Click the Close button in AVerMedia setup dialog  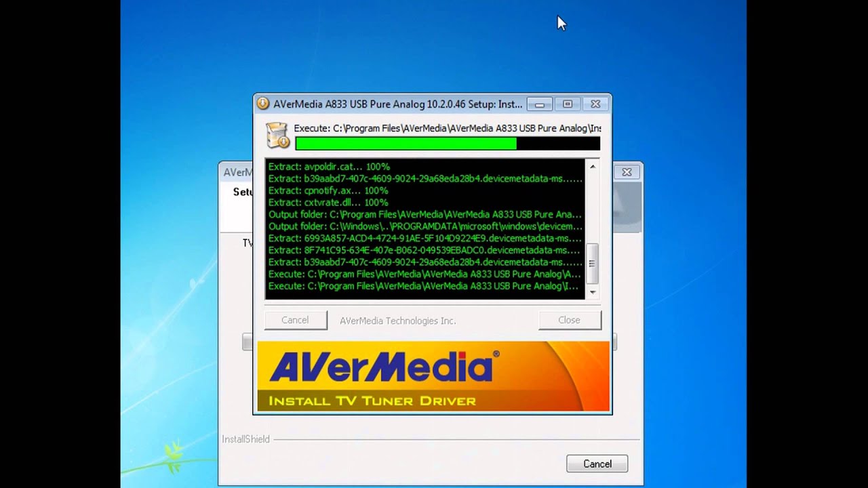(569, 320)
